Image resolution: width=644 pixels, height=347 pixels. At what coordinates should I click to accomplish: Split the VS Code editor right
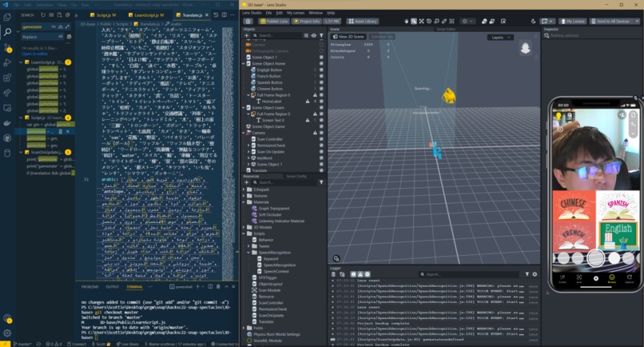pos(225,15)
